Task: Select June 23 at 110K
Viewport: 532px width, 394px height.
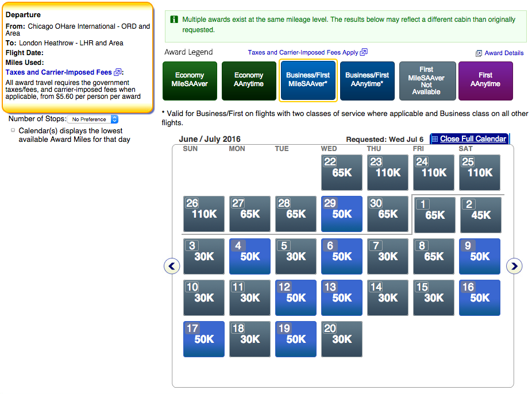Action: click(x=387, y=172)
